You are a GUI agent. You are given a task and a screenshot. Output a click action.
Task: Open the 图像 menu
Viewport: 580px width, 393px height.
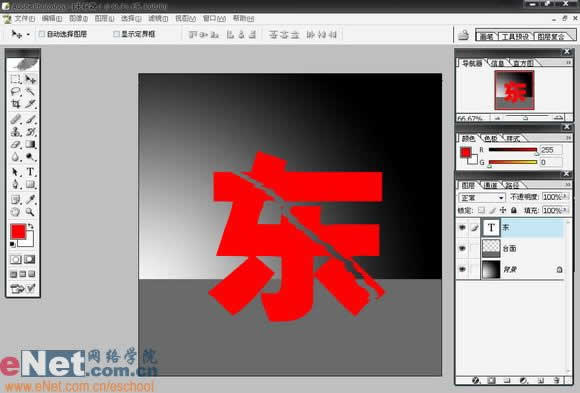(78, 19)
